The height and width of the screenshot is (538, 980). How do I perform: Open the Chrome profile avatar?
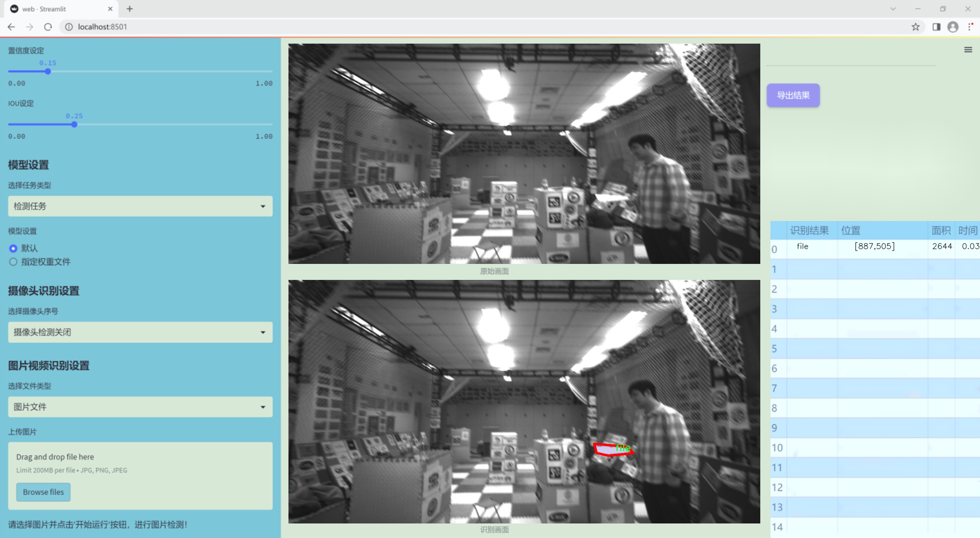click(x=953, y=27)
